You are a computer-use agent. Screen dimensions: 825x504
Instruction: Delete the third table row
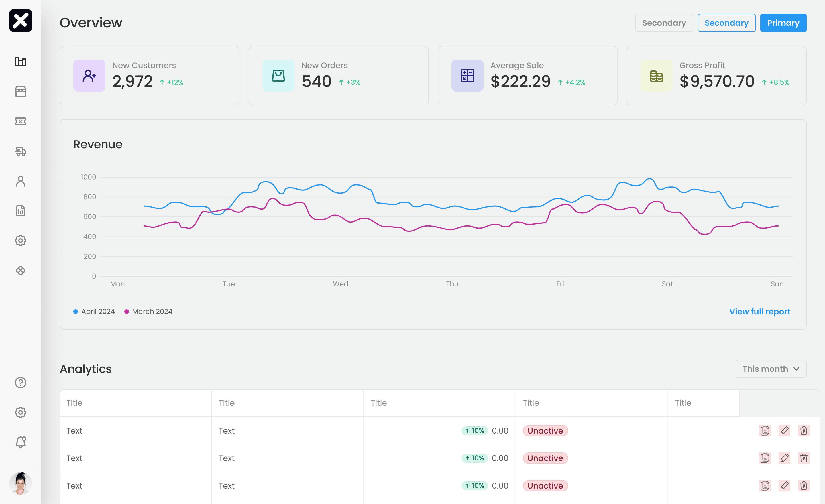pyautogui.click(x=804, y=486)
